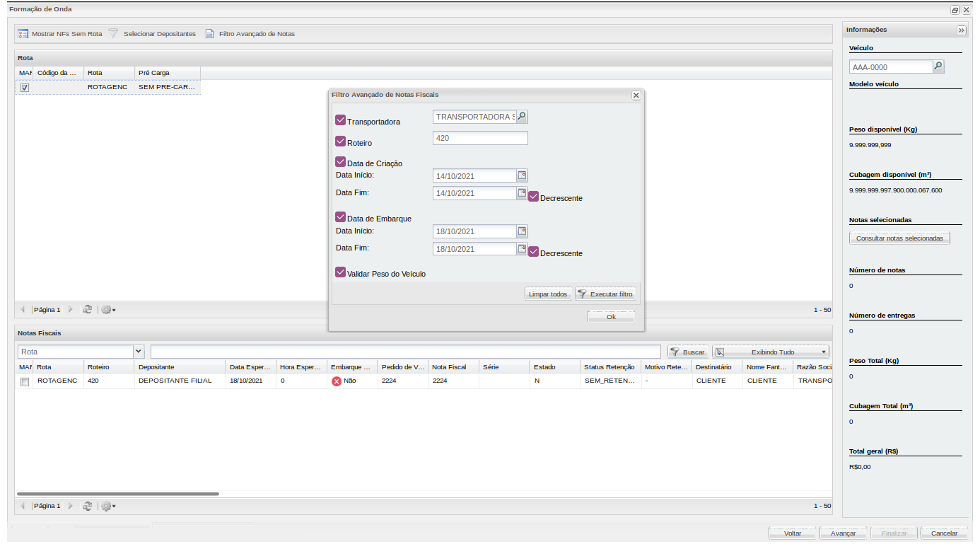Sort by the Depositante column header
Image resolution: width=980 pixels, height=549 pixels.
coord(180,367)
